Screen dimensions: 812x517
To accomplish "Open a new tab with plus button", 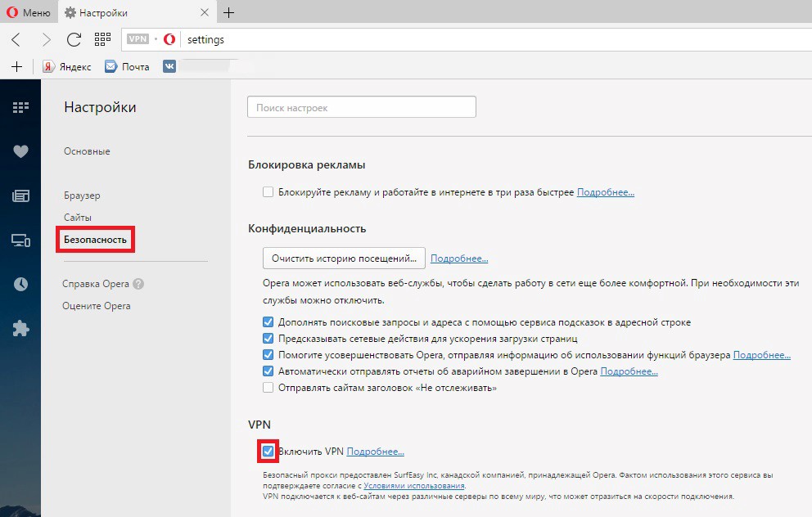I will point(228,12).
